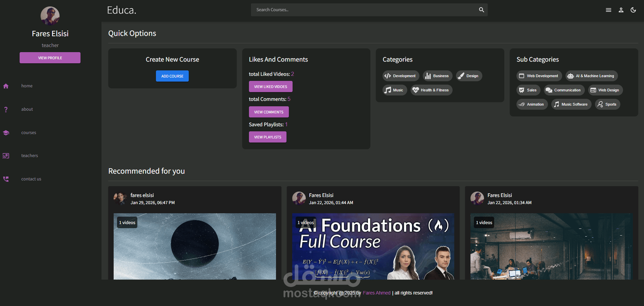Click View Liked Vidoes button

[x=271, y=87]
